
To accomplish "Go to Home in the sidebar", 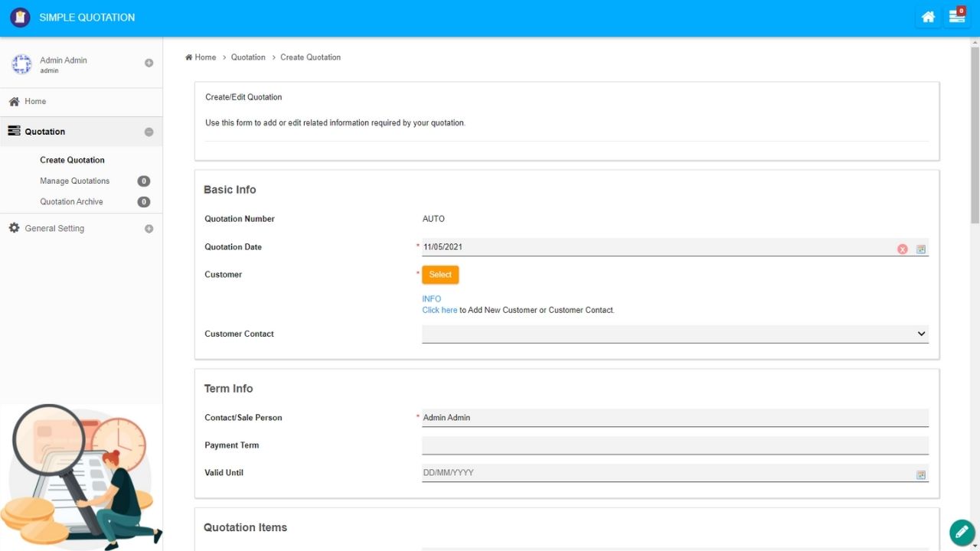I will point(35,101).
